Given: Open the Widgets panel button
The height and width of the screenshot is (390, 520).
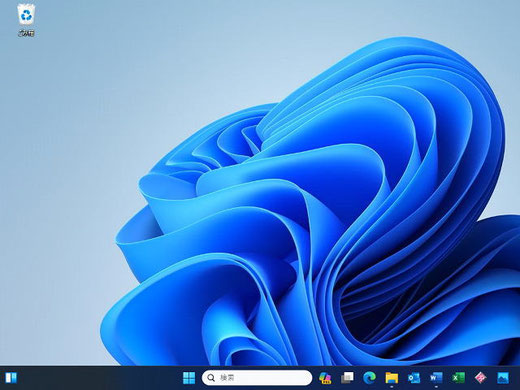Looking at the screenshot, I should pyautogui.click(x=11, y=378).
